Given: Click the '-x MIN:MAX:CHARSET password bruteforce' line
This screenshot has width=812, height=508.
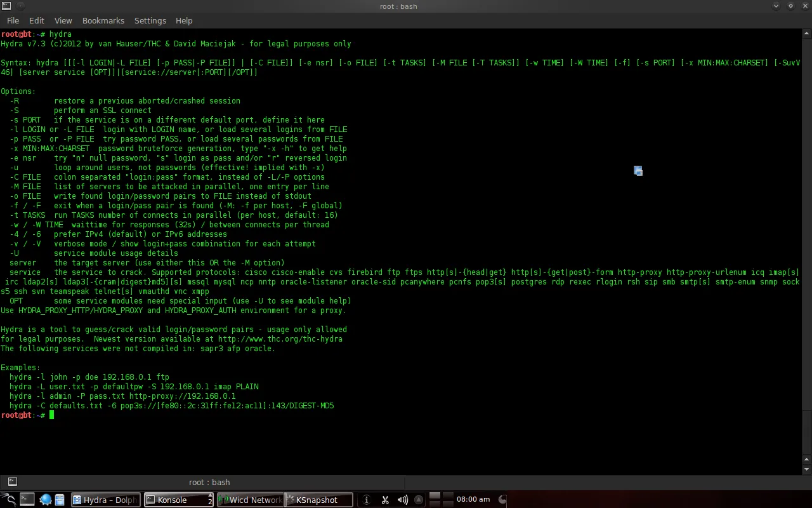Looking at the screenshot, I should [x=178, y=149].
